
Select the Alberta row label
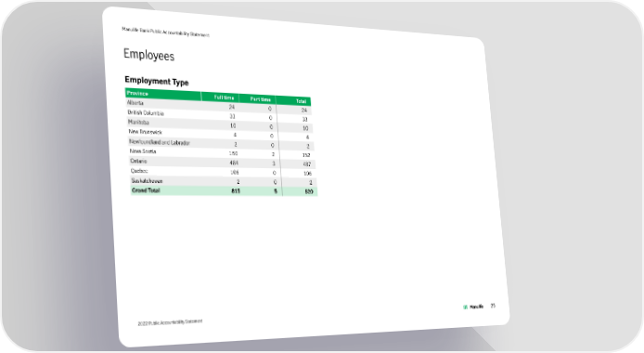(135, 103)
